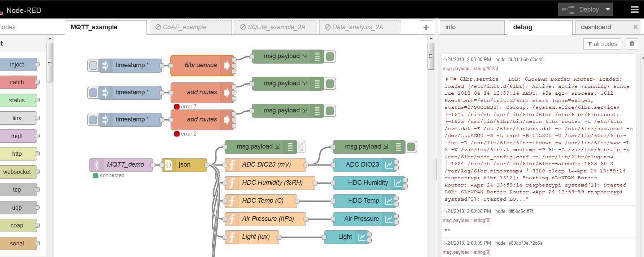Expand the Deploy dropdown arrow
Viewport: 644px width, 257px height.
pos(608,9)
